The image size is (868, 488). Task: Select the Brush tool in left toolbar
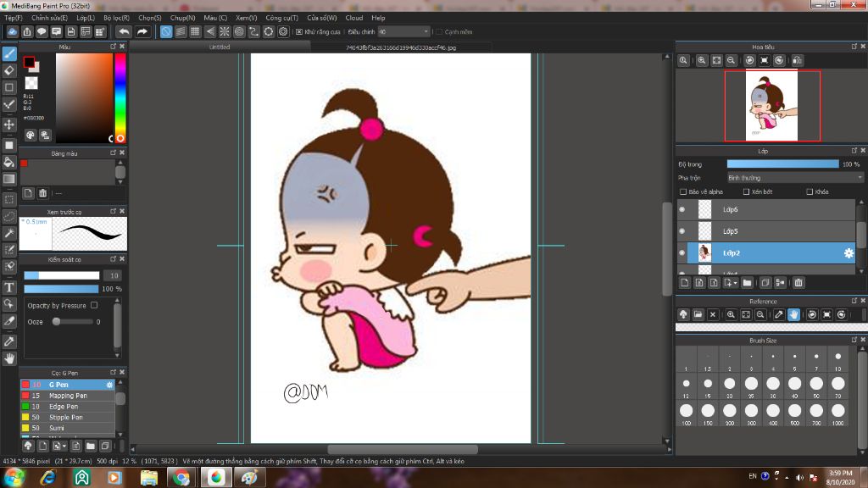9,53
